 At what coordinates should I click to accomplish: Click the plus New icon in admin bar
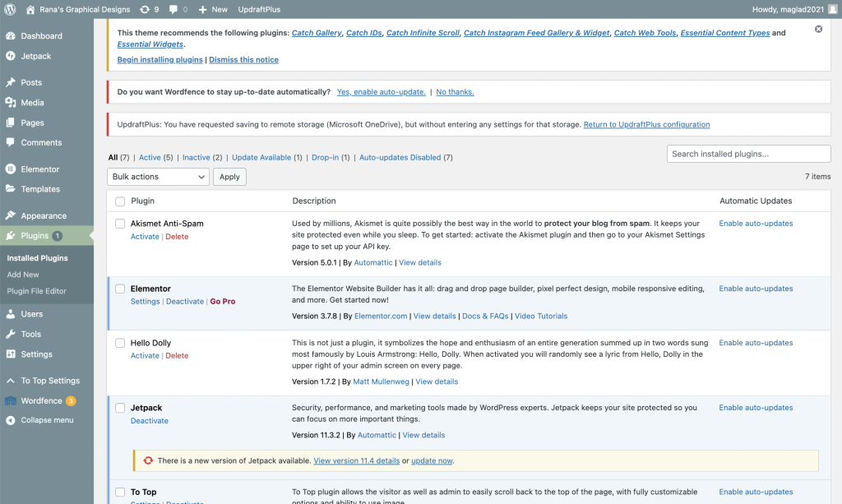[x=202, y=9]
